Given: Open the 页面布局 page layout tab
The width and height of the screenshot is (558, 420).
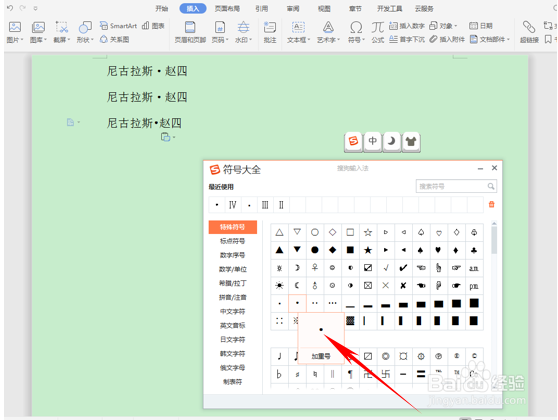Looking at the screenshot, I should pyautogui.click(x=227, y=9).
